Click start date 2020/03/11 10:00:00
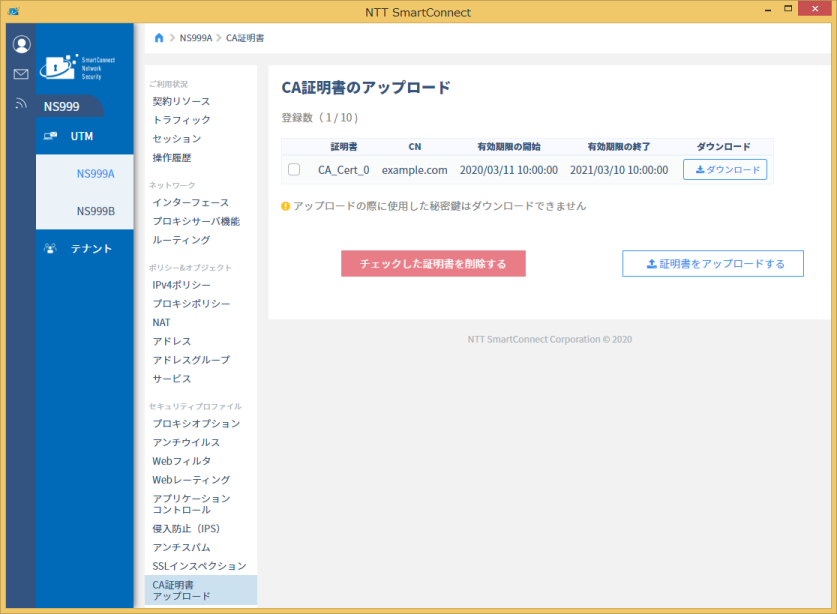This screenshot has width=837, height=614. click(509, 170)
